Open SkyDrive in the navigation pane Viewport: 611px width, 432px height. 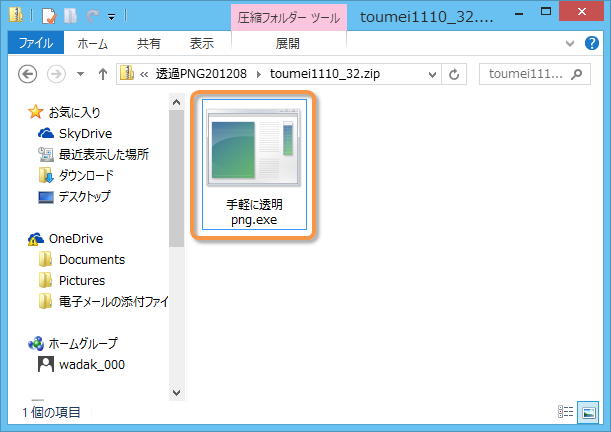tap(84, 133)
